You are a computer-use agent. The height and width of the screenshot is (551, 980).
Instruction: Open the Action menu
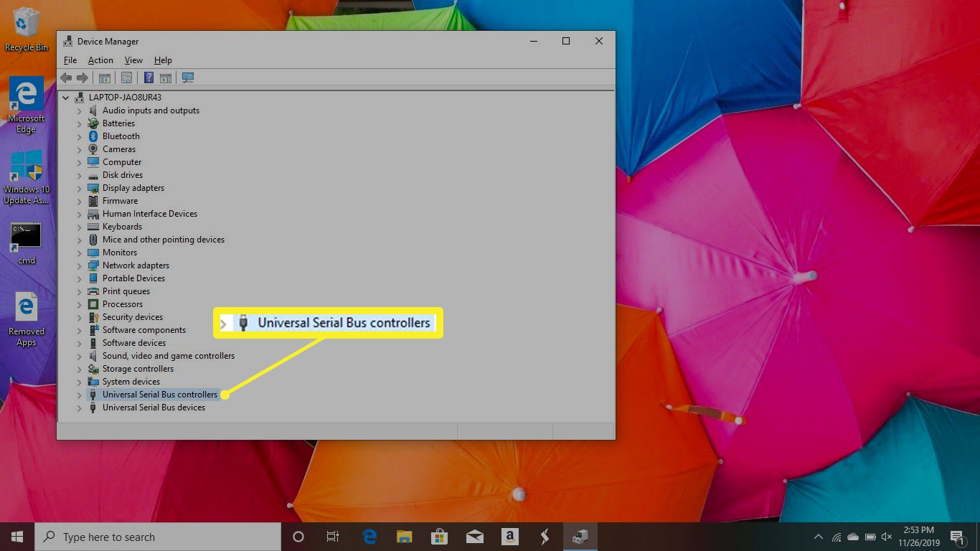[x=100, y=60]
